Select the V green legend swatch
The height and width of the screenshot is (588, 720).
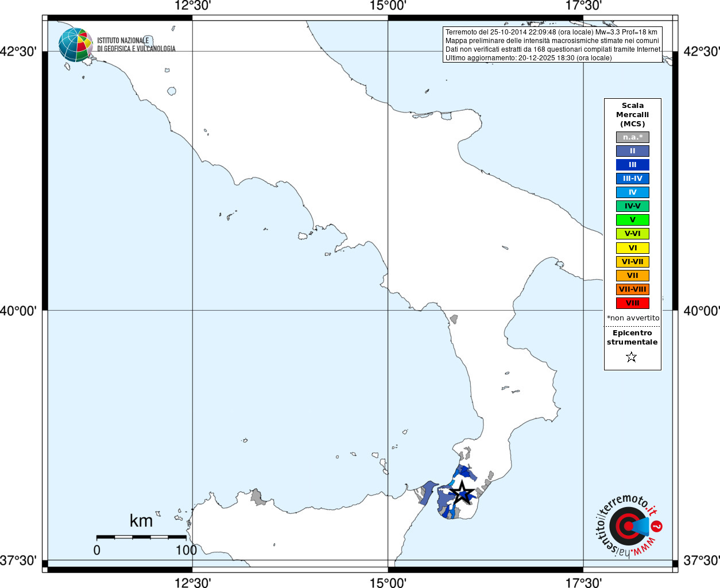tap(633, 220)
